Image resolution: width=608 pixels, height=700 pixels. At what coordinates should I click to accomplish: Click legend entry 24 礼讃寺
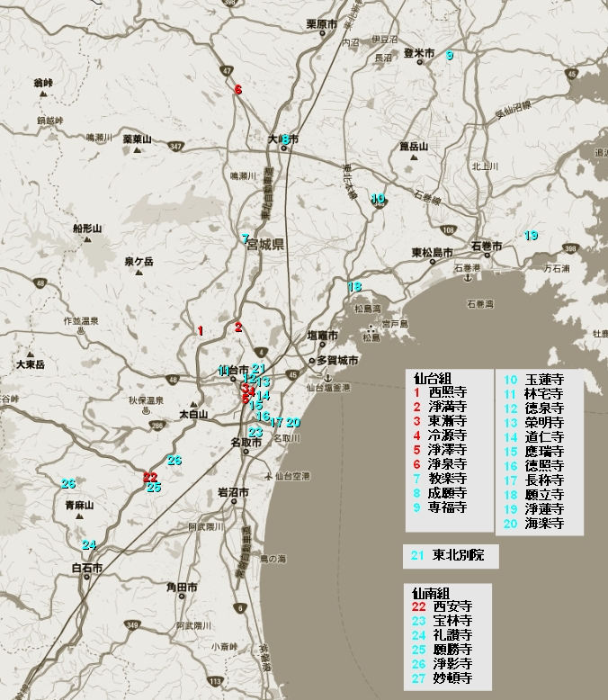pyautogui.click(x=442, y=635)
